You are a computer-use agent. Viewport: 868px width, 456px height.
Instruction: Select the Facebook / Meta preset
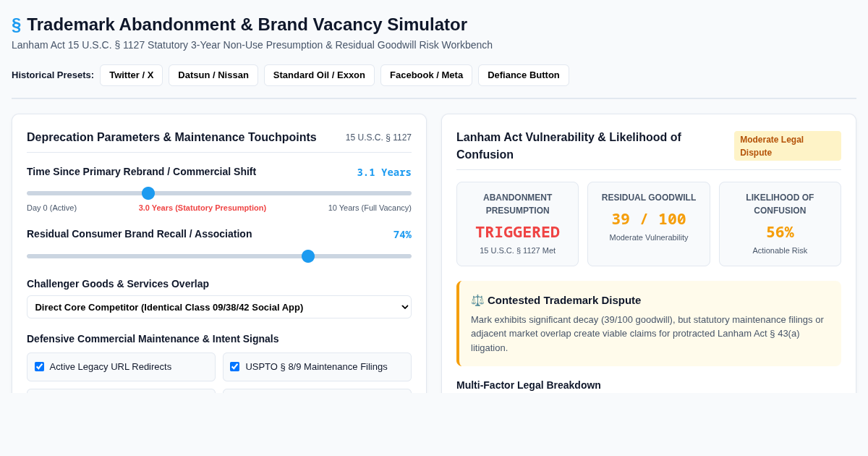(x=426, y=75)
